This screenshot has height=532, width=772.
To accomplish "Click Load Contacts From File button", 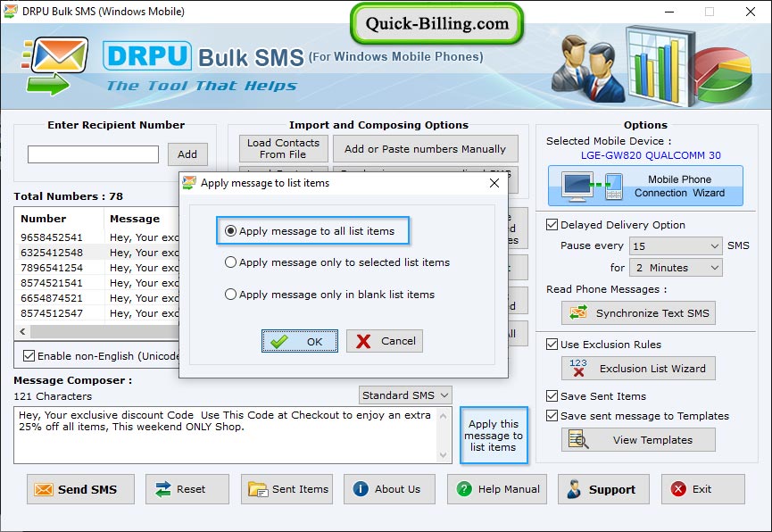I will (284, 148).
